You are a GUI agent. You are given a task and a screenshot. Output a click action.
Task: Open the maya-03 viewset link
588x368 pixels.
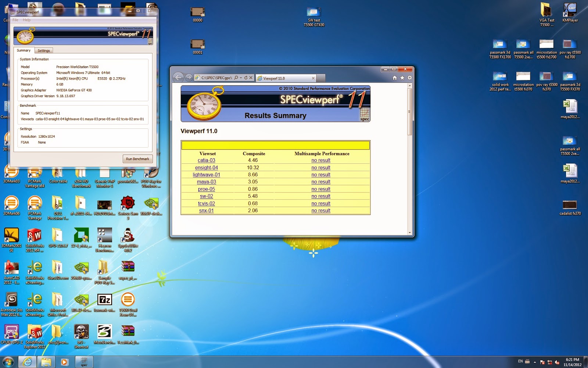tap(207, 182)
